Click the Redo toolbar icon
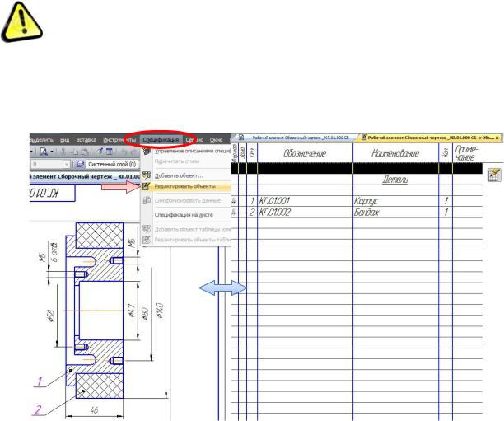Image resolution: width=504 pixels, height=421 pixels. point(133,152)
